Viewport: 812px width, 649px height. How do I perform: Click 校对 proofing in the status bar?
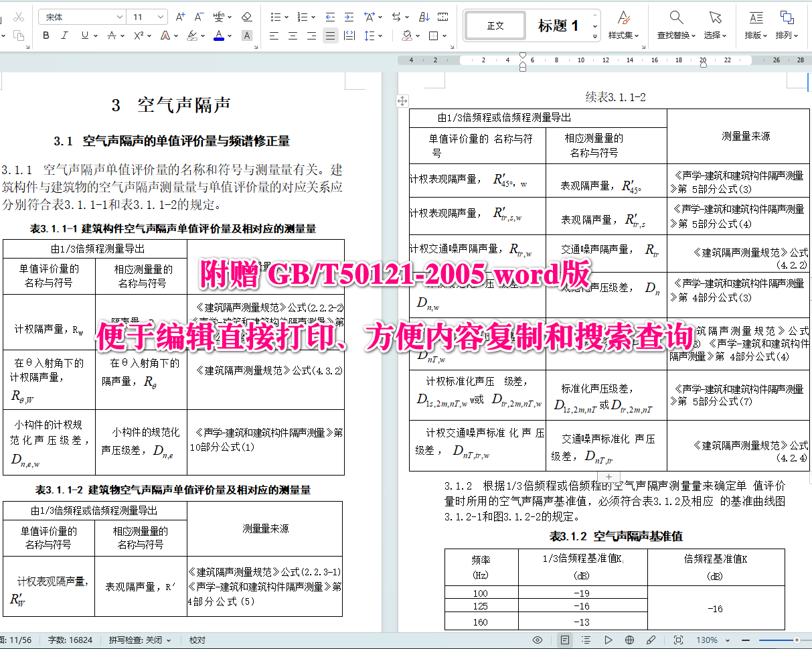click(195, 640)
